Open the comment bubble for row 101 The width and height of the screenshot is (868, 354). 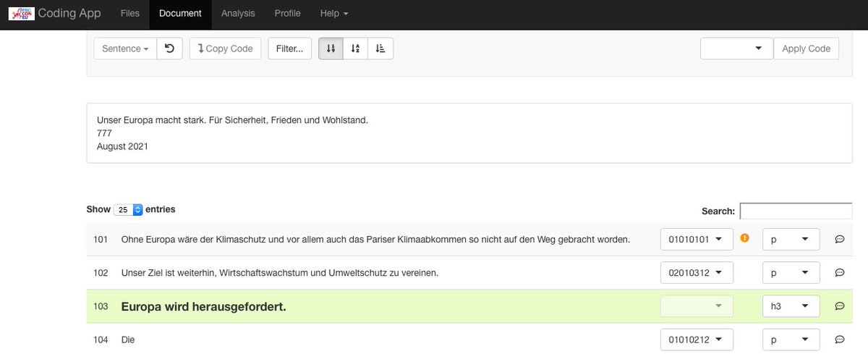(x=840, y=239)
